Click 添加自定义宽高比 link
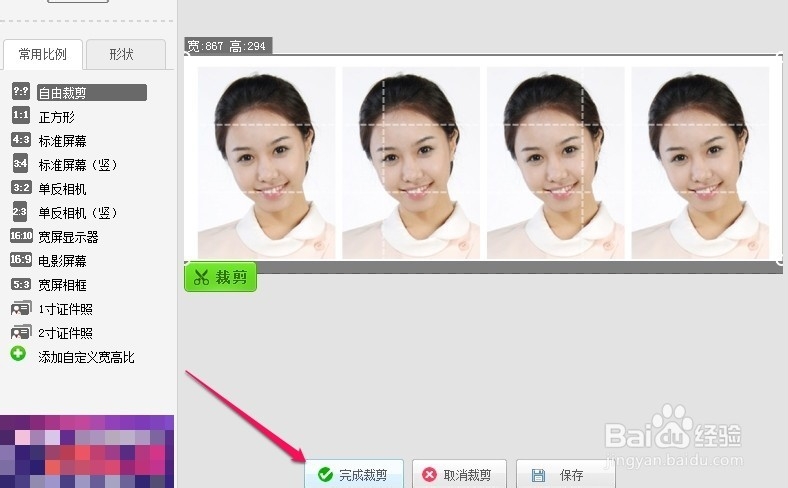Image resolution: width=788 pixels, height=488 pixels. [86, 357]
